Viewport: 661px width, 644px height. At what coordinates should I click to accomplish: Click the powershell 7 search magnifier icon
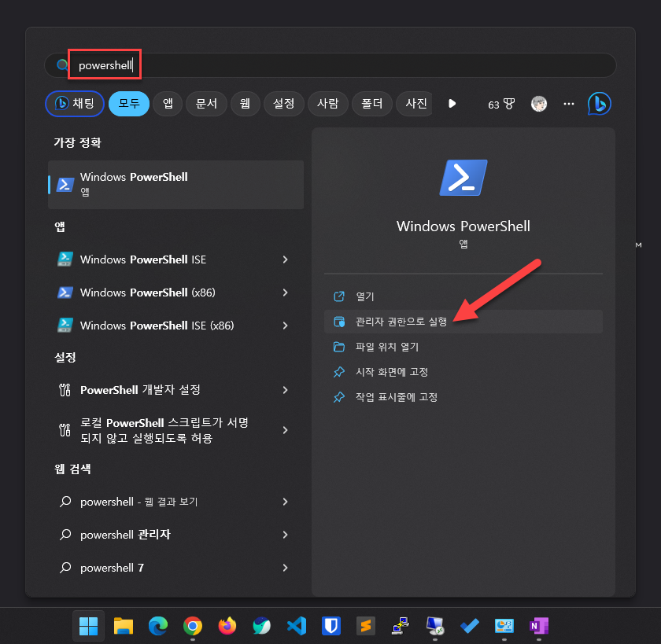click(x=65, y=568)
